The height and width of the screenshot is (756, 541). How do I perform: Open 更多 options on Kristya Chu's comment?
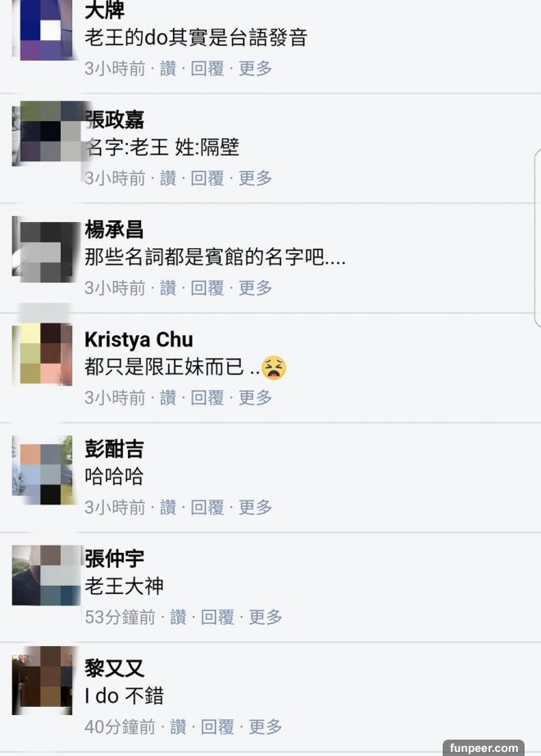[x=255, y=398]
